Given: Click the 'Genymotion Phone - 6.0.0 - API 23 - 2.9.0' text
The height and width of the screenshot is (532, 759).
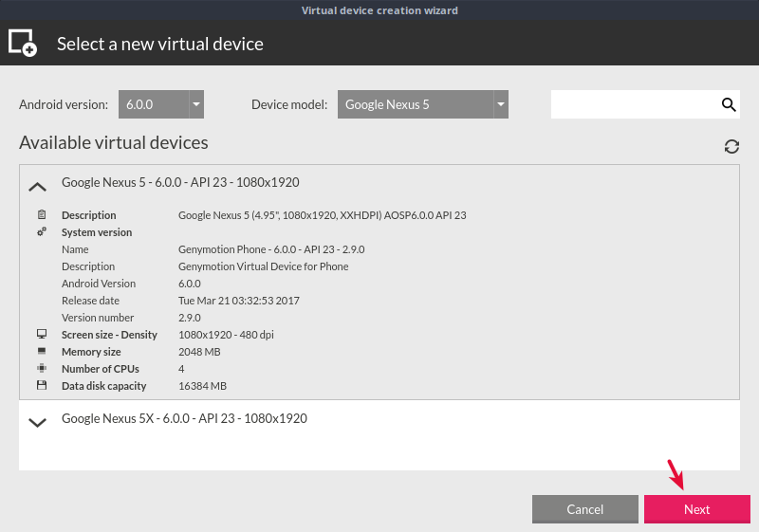Looking at the screenshot, I should pyautogui.click(x=271, y=249).
